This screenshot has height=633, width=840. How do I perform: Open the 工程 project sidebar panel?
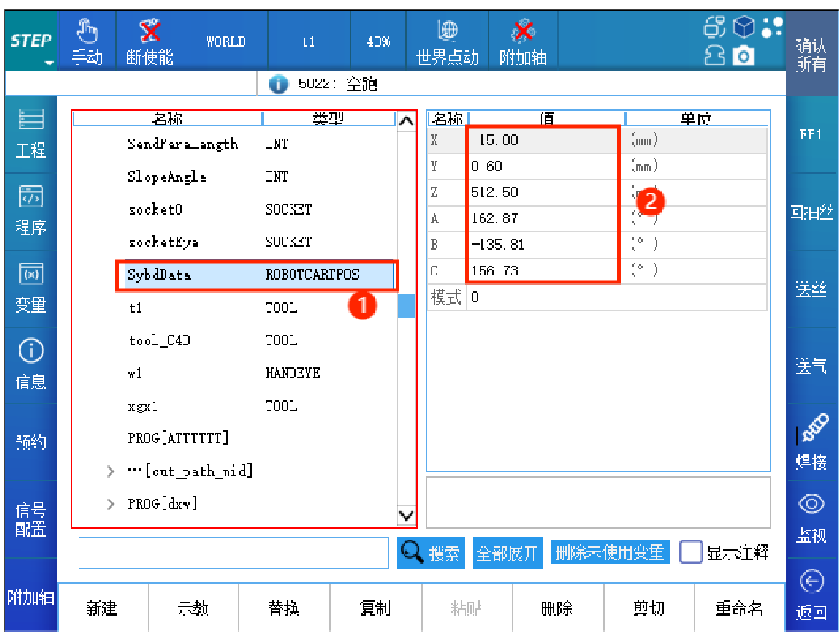click(31, 133)
